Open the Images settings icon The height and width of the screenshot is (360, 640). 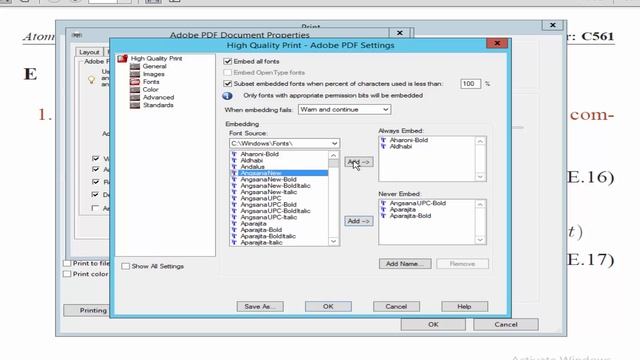[135, 74]
